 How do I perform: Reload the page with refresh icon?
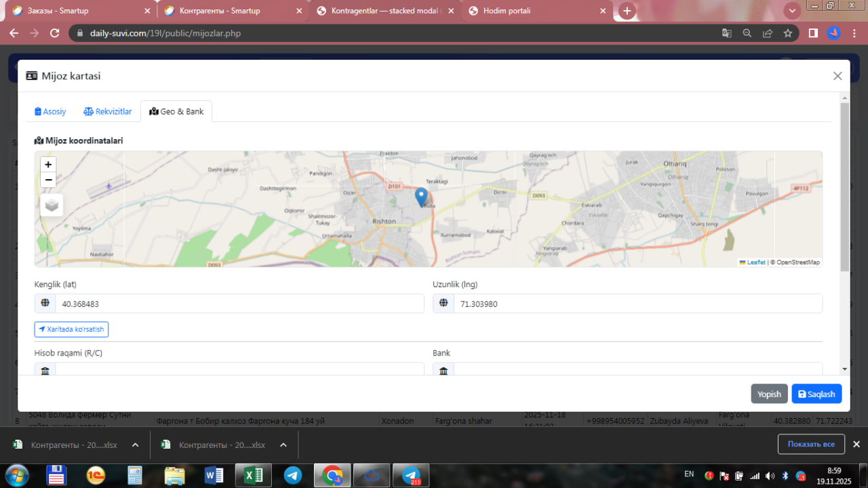pyautogui.click(x=55, y=33)
